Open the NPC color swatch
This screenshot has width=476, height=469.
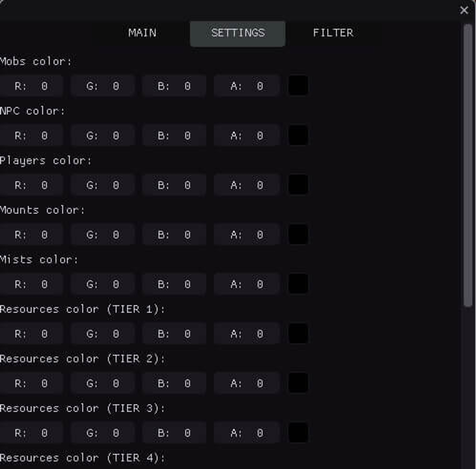point(298,135)
